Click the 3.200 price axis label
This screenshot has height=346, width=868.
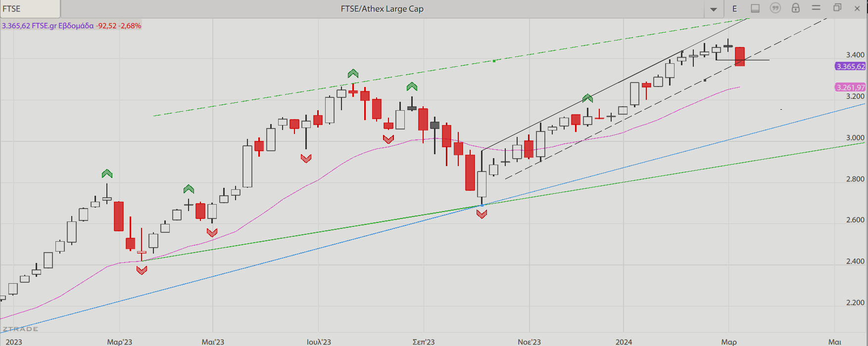point(855,96)
